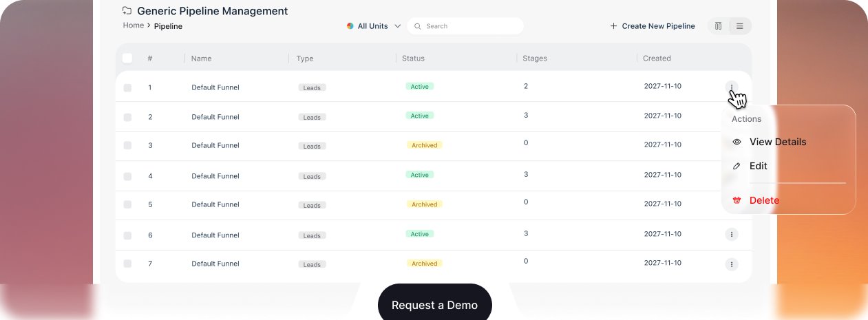
Task: Expand the All Units dropdown
Action: click(374, 26)
